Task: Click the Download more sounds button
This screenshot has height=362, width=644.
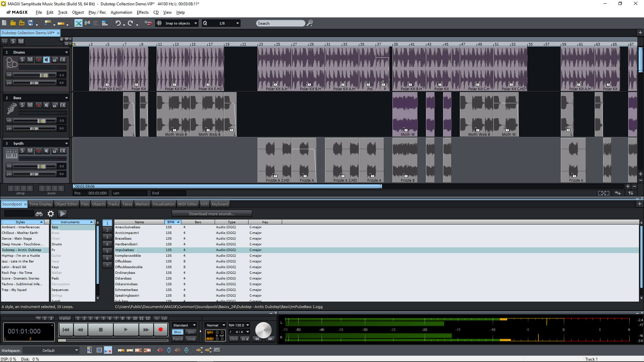Action: pyautogui.click(x=212, y=214)
